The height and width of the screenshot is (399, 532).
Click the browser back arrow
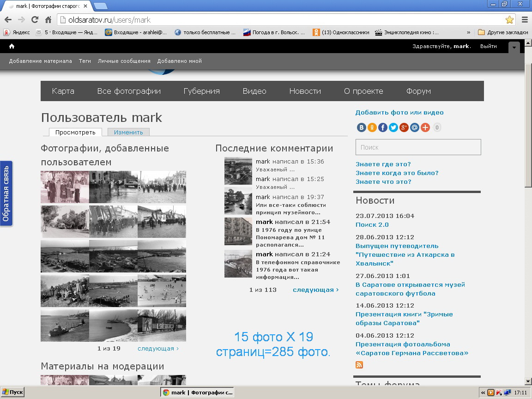[x=8, y=20]
